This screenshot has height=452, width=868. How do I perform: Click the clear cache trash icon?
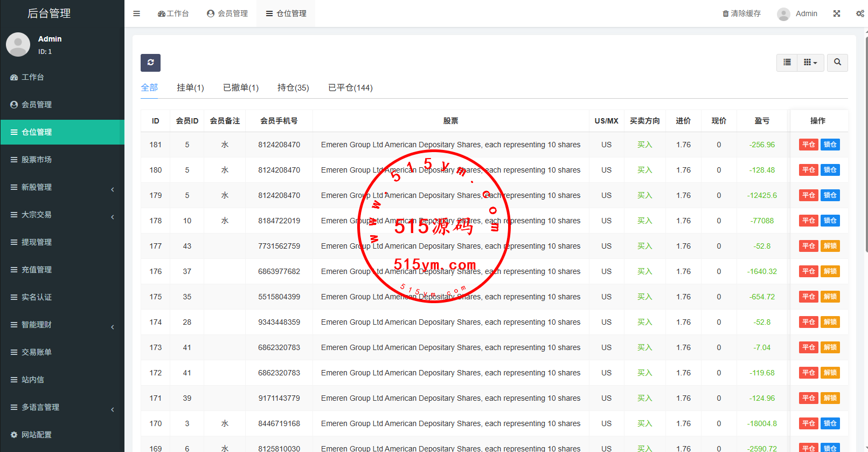pyautogui.click(x=726, y=13)
